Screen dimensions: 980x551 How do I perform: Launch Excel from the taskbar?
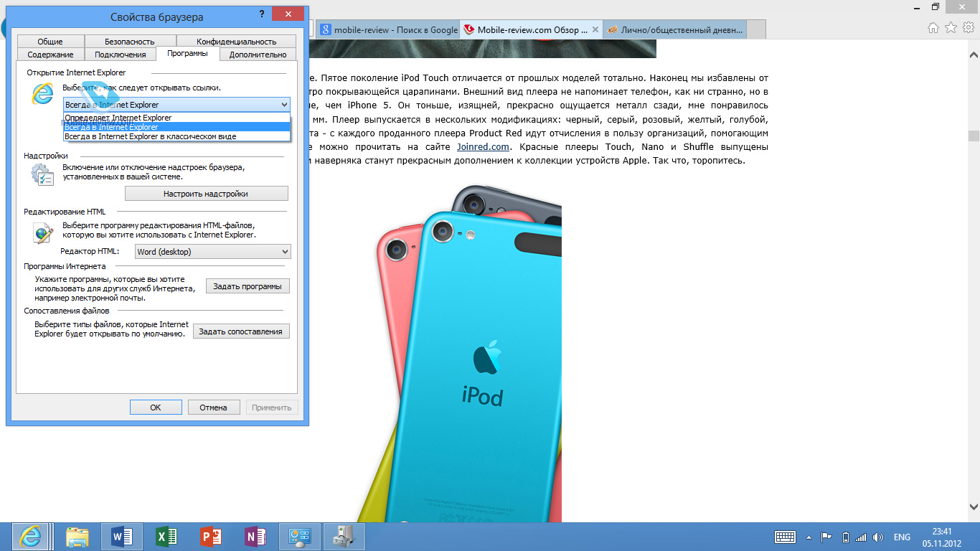tap(166, 537)
